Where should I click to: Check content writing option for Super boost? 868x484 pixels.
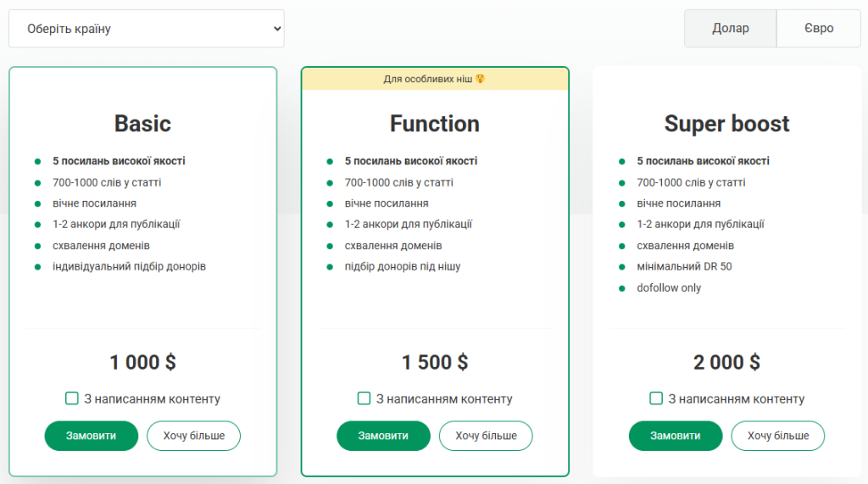click(x=656, y=398)
